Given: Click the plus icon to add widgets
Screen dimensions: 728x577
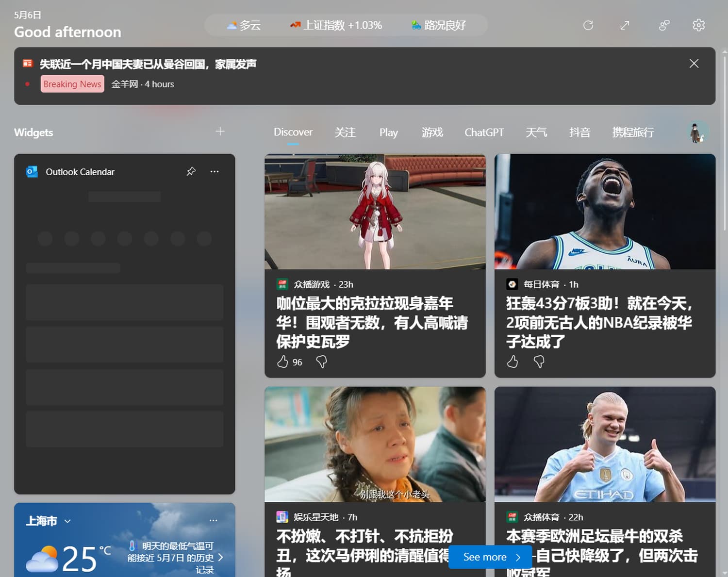Looking at the screenshot, I should click(220, 132).
